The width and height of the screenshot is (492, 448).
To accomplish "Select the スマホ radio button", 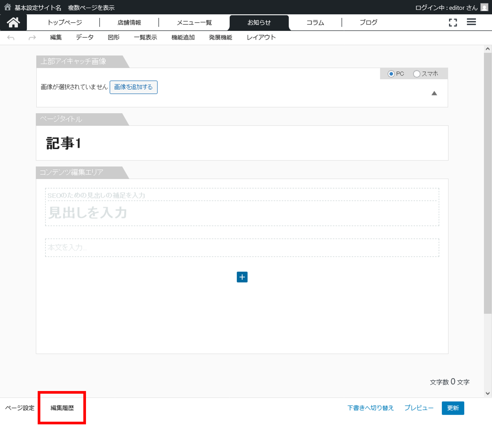I will [x=416, y=74].
